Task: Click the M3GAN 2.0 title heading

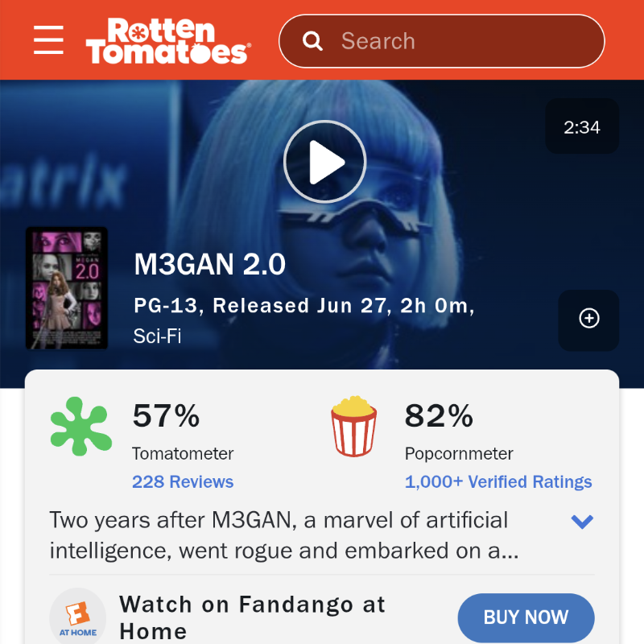Action: (209, 264)
